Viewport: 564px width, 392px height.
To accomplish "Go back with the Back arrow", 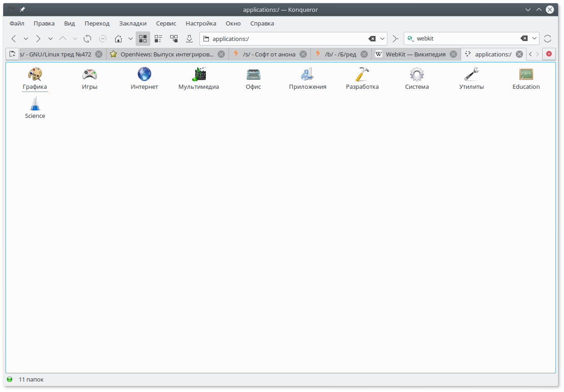I will 14,39.
